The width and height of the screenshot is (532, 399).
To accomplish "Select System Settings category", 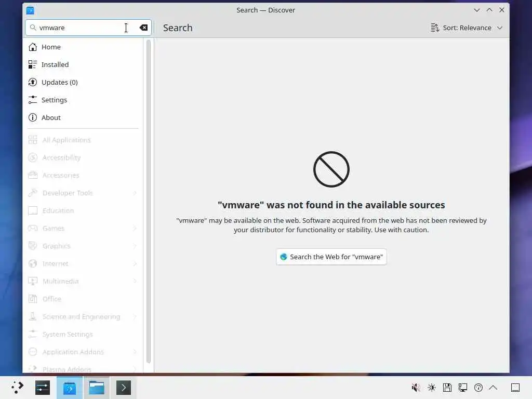I will (83, 334).
